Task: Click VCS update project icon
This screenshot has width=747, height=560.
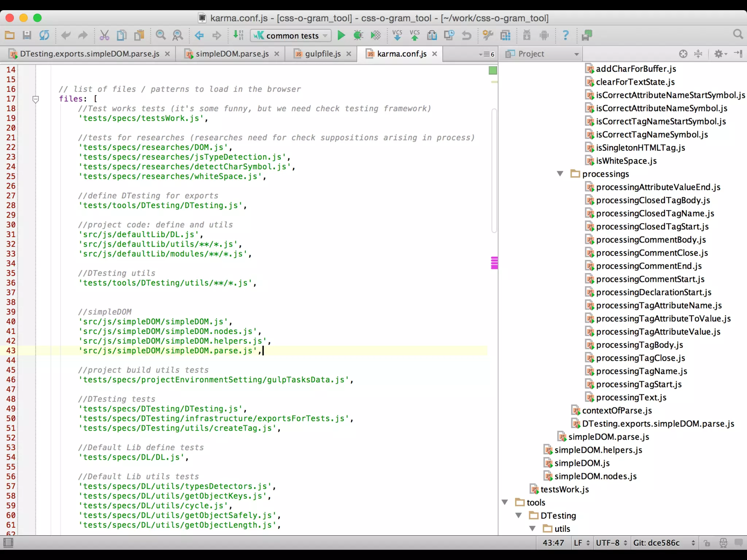Action: (397, 35)
